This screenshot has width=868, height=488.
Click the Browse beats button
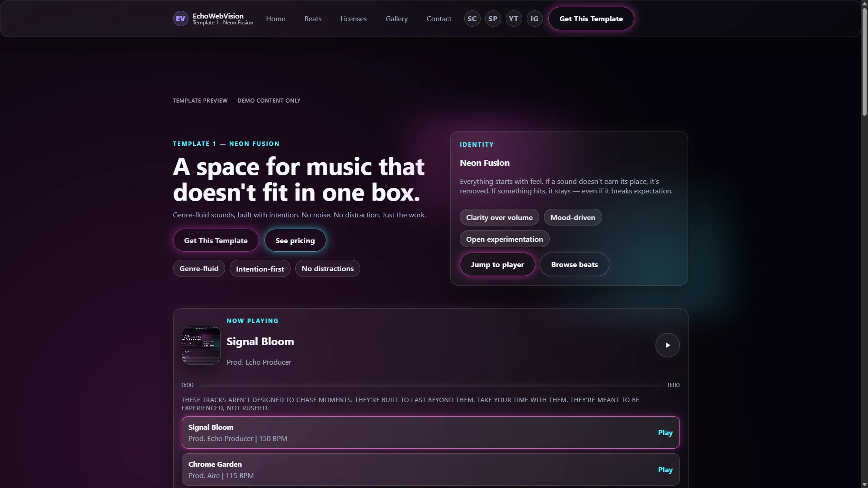(574, 264)
